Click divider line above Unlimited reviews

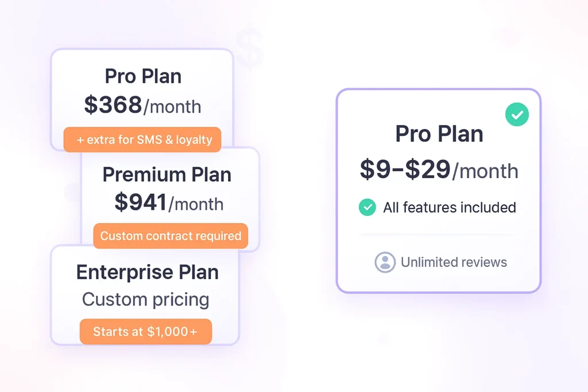click(x=438, y=235)
